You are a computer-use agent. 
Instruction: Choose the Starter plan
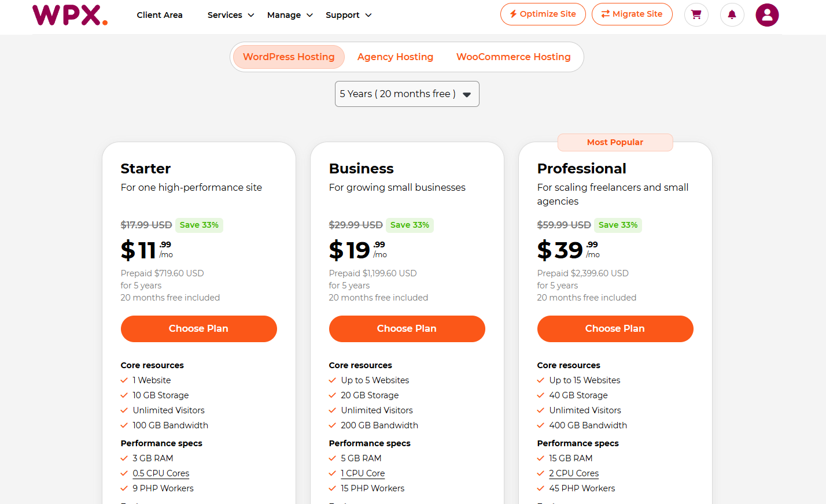[199, 329]
